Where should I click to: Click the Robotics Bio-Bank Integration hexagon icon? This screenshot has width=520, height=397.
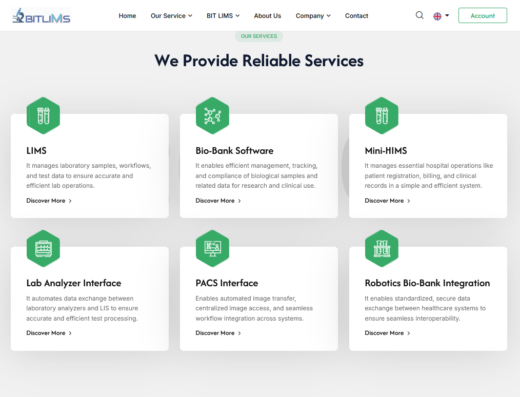coord(382,248)
